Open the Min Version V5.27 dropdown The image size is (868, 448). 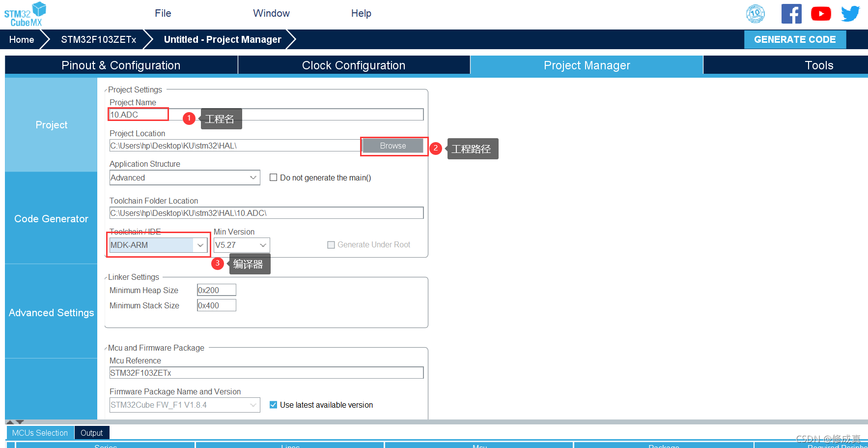tap(242, 245)
